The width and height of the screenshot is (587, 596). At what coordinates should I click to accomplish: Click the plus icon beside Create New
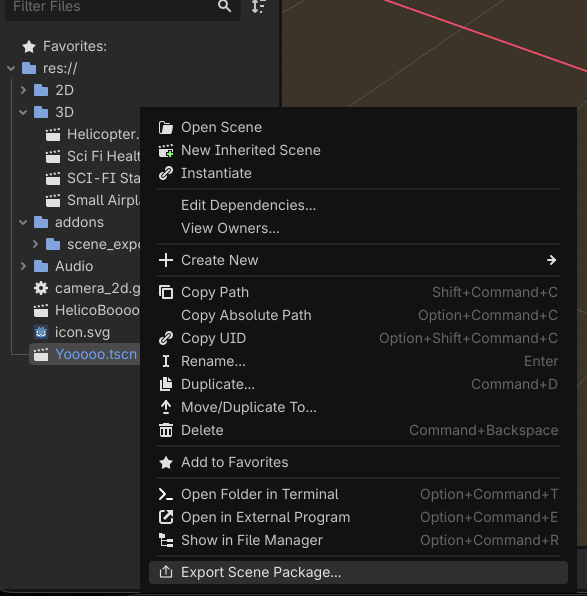point(166,260)
